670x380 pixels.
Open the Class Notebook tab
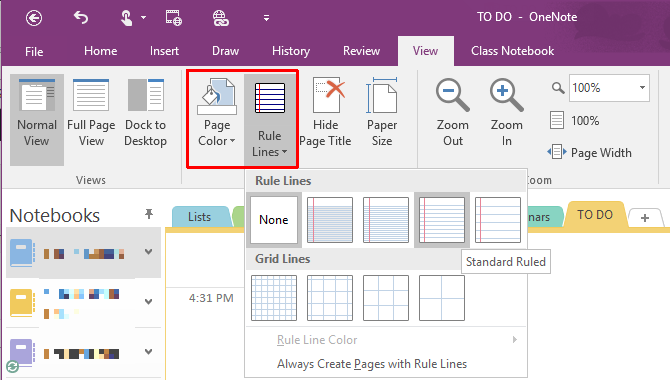click(x=512, y=51)
